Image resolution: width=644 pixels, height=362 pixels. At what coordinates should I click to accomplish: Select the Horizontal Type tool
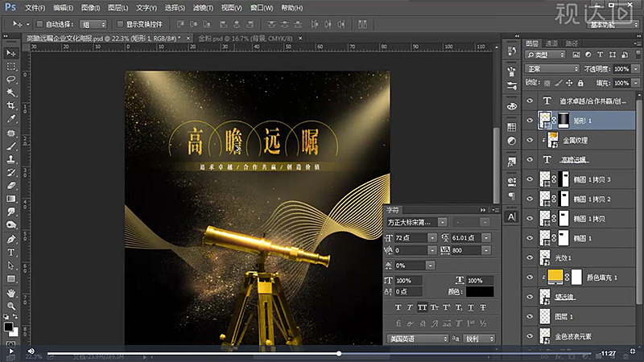[x=12, y=253]
